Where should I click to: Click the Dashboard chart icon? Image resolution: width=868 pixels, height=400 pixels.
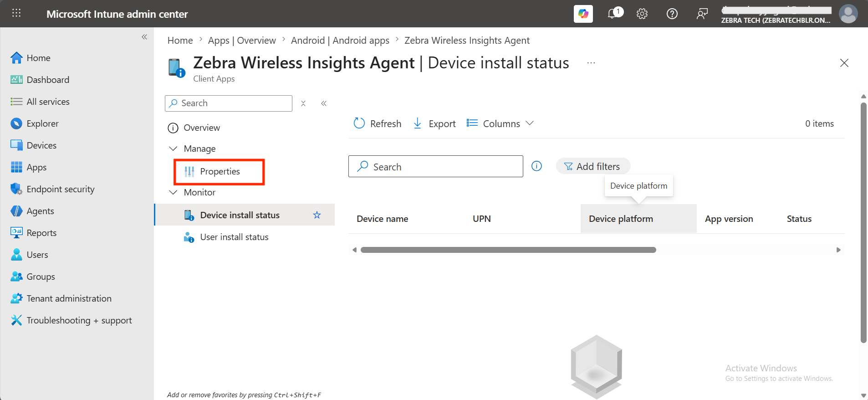(16, 80)
